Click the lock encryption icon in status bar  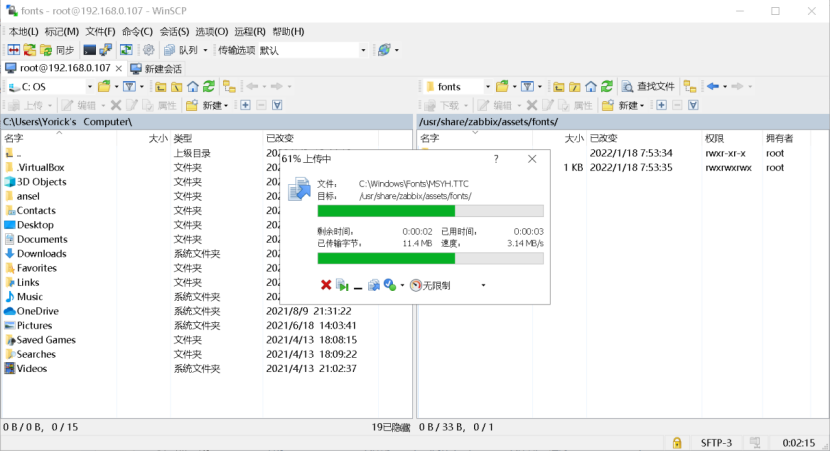[676, 443]
